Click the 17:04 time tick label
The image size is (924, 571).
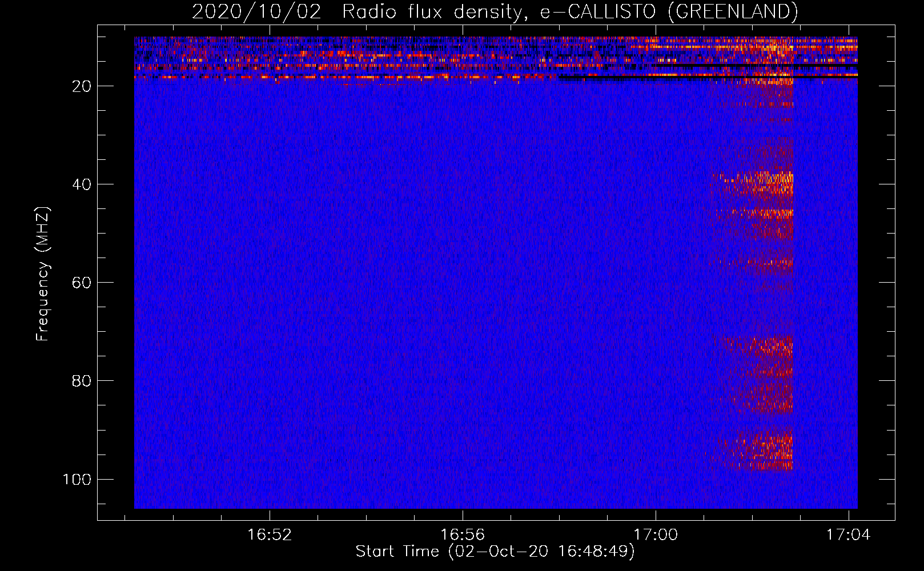[x=849, y=534]
